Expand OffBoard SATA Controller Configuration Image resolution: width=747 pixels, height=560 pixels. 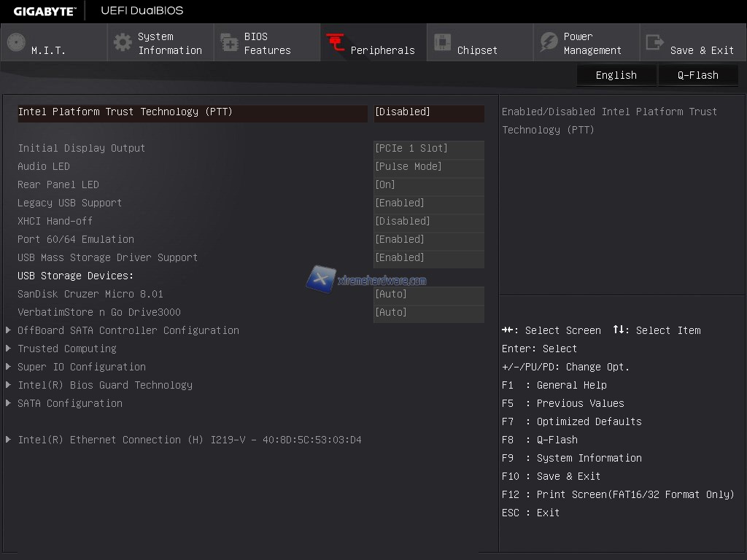(x=128, y=330)
